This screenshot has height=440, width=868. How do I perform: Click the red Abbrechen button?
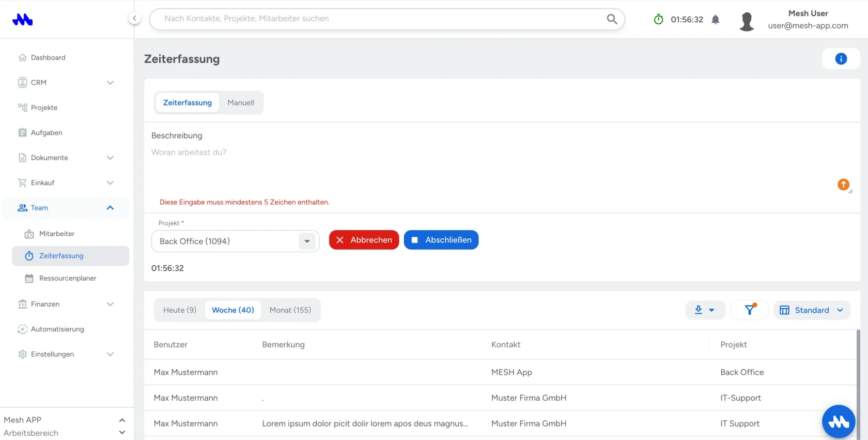pos(364,240)
